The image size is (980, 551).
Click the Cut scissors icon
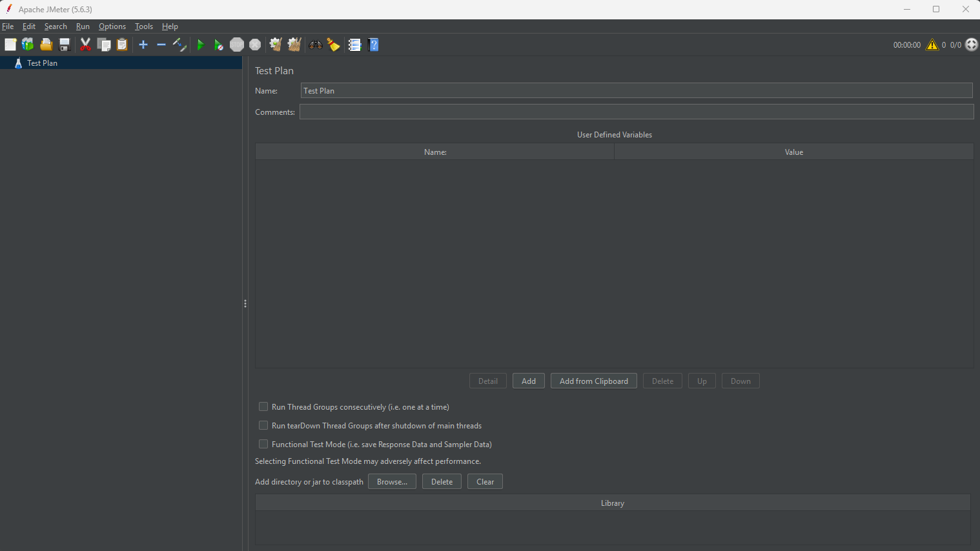click(85, 45)
